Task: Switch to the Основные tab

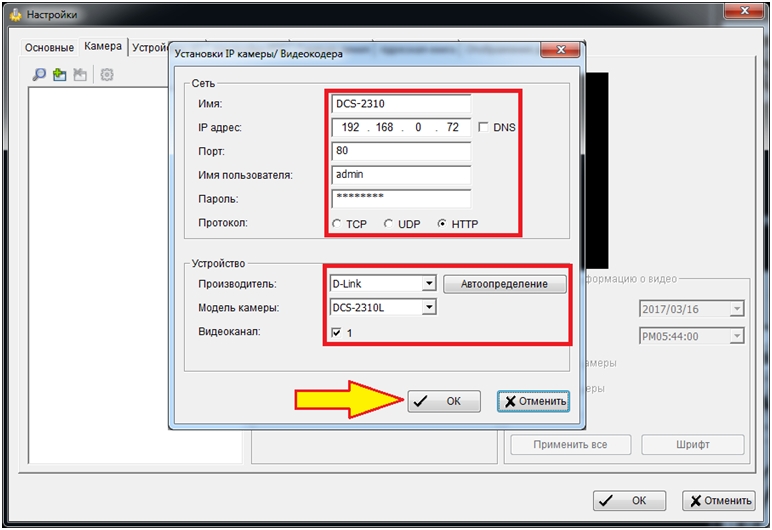Action: tap(49, 47)
